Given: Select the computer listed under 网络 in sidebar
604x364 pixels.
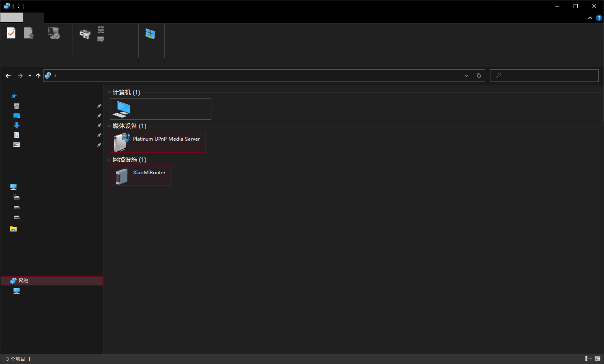Looking at the screenshot, I should point(17,291).
